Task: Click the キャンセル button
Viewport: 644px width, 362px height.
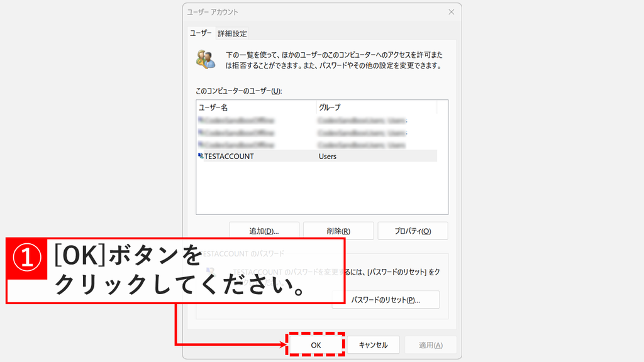Action: coord(373,345)
